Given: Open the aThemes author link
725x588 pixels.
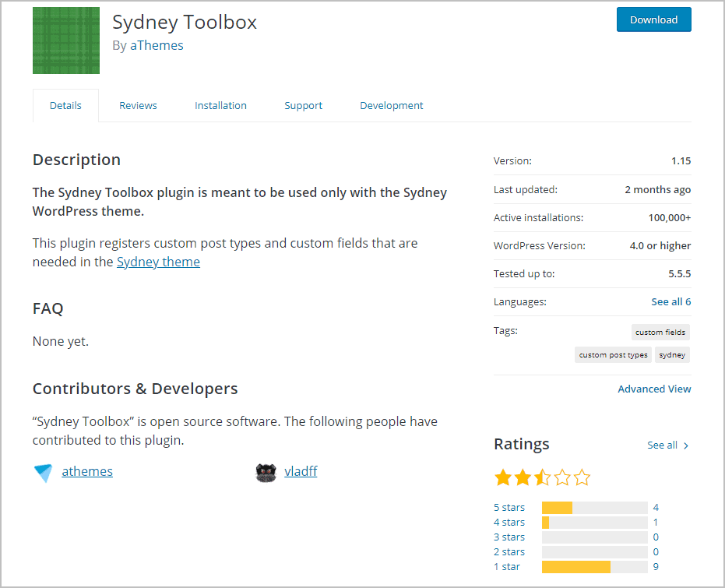Looking at the screenshot, I should click(157, 45).
